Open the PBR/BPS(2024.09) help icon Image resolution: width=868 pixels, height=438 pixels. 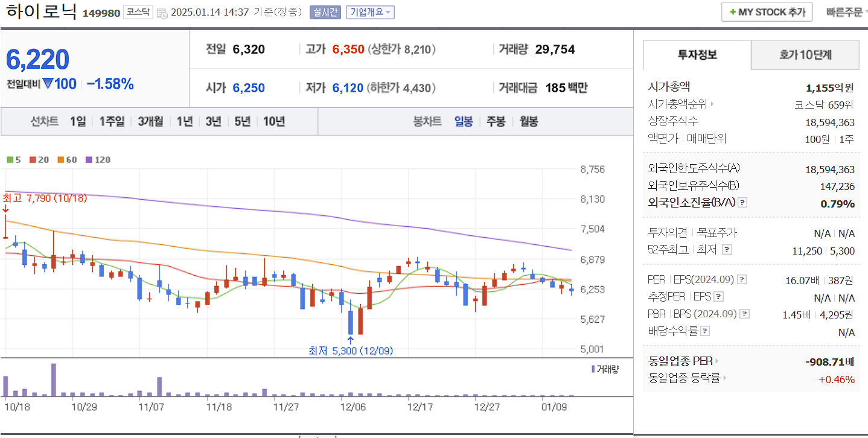point(745,313)
